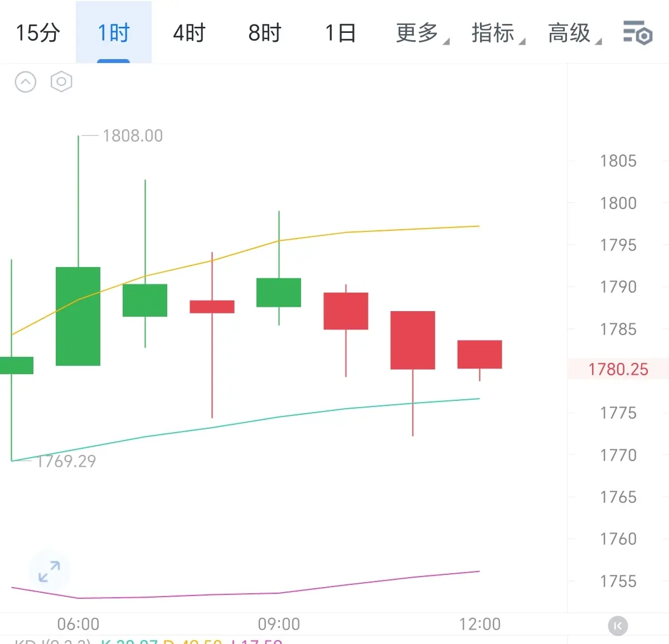Select the tall green candle at 06:00
This screenshot has width=669, height=644.
click(x=78, y=316)
